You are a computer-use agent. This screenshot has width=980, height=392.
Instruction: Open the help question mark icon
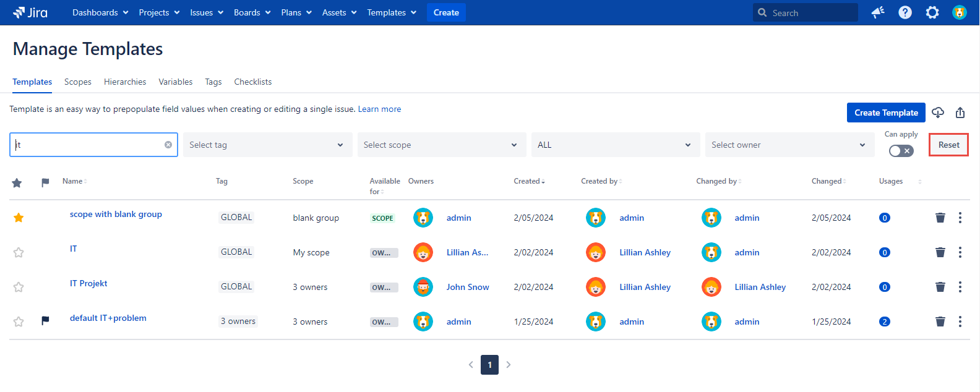click(x=905, y=12)
